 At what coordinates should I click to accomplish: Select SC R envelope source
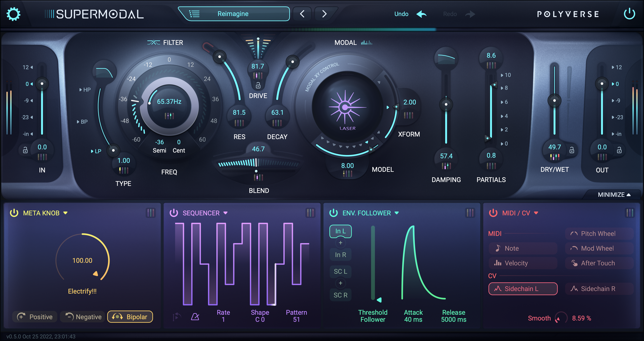click(340, 295)
